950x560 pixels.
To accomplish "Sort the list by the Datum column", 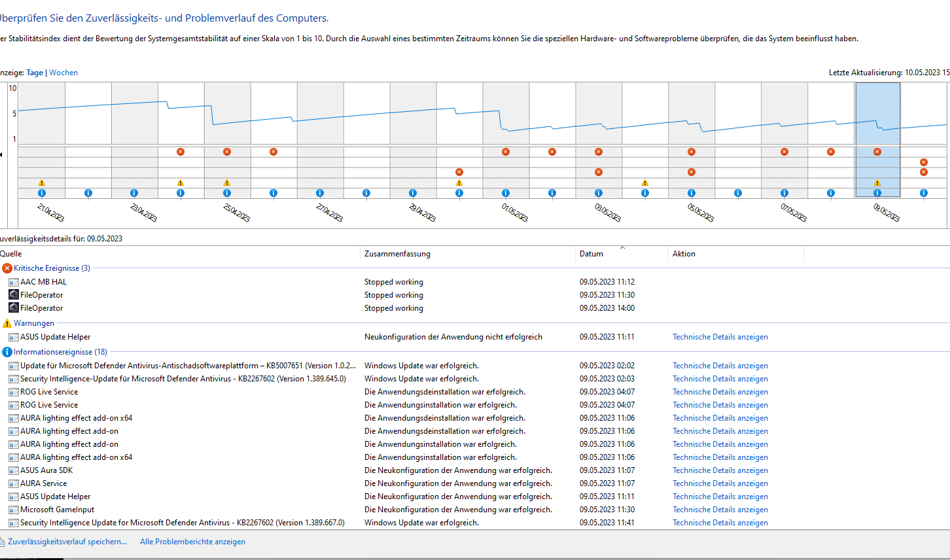I will (x=591, y=254).
